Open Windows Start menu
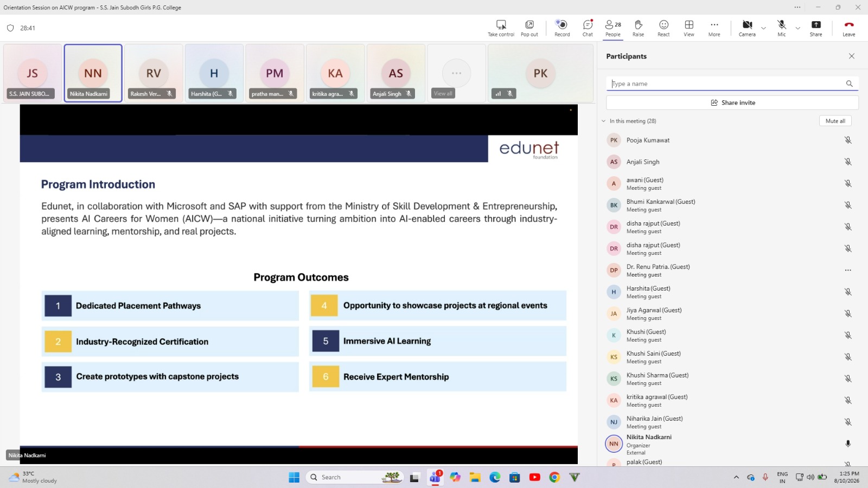Viewport: 868px width, 488px height. click(x=294, y=477)
